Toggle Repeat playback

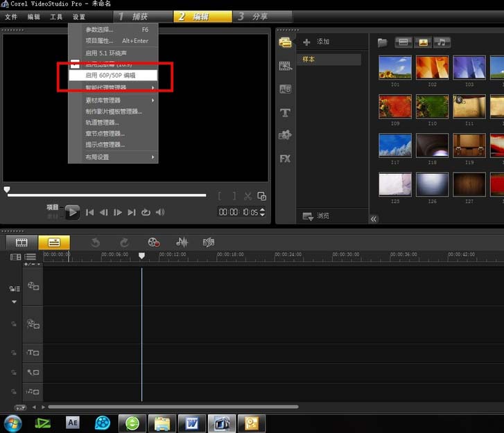tap(146, 212)
